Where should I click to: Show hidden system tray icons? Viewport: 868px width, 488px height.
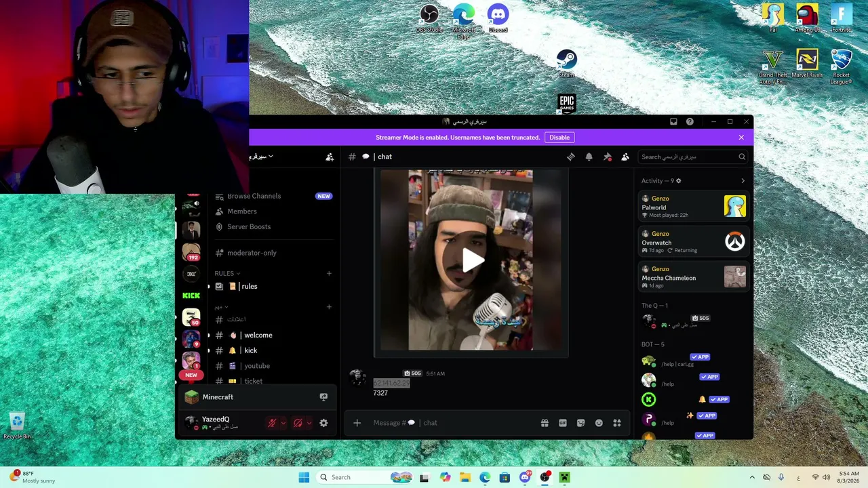(x=751, y=477)
